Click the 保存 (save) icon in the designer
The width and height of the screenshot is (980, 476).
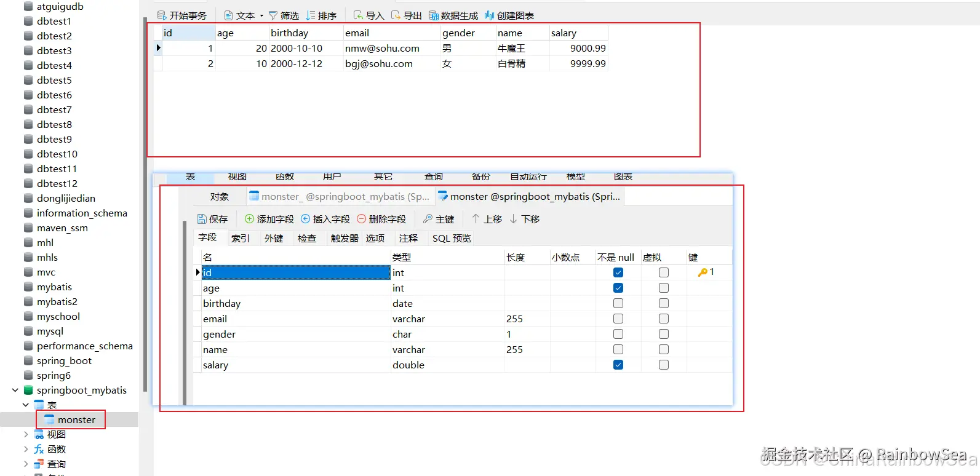coord(202,219)
